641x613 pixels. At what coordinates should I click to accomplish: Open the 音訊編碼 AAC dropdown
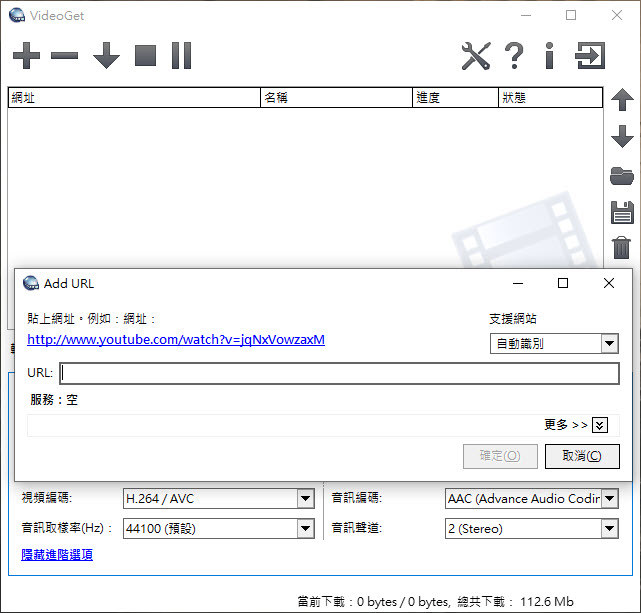pyautogui.click(x=531, y=499)
